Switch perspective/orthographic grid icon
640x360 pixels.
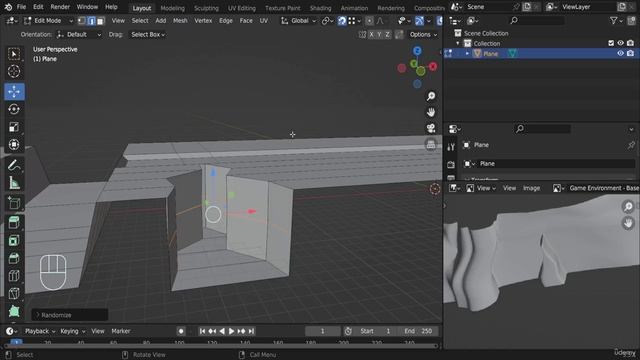tap(431, 144)
